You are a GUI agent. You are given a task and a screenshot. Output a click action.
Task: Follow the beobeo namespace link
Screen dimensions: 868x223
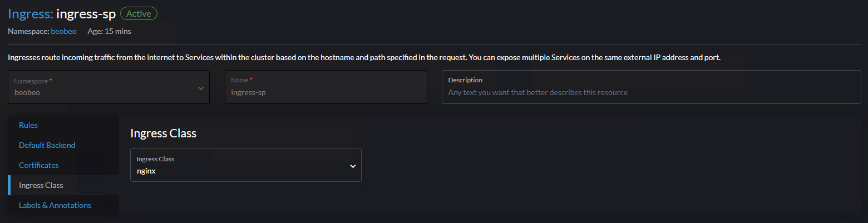(63, 31)
